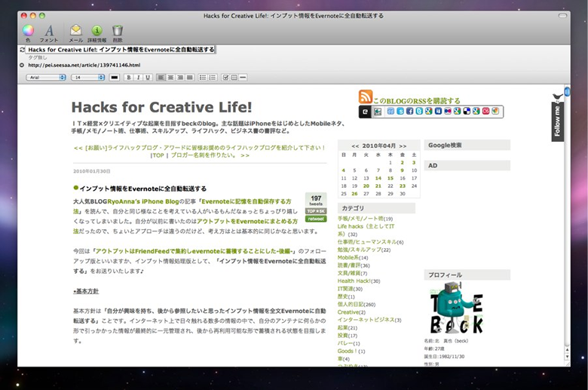
Task: Open the IT関連 category link
Action: point(345,289)
